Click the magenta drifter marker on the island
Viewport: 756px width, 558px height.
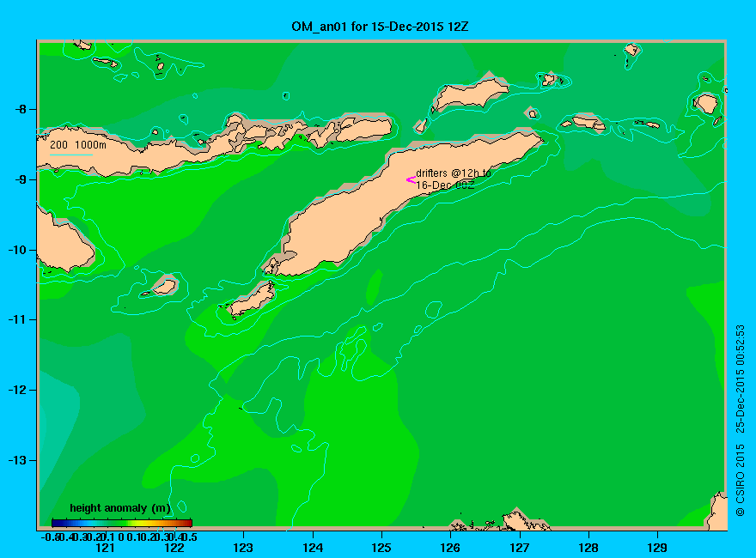coord(411,179)
